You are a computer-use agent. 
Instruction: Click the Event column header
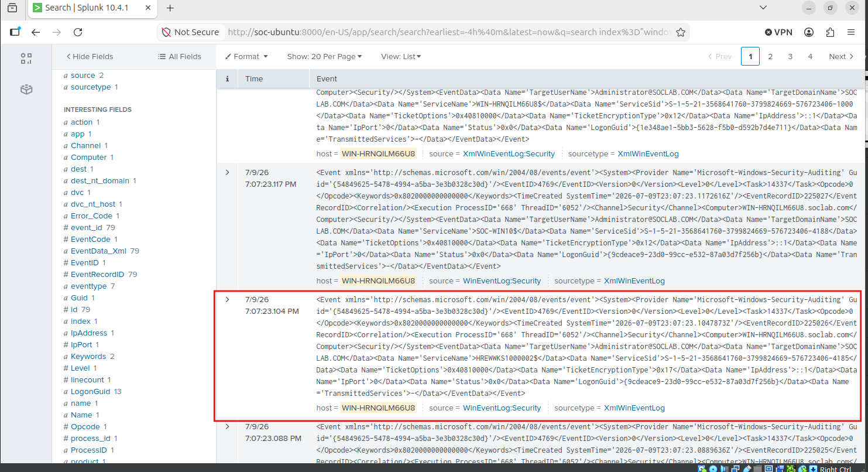coord(327,79)
